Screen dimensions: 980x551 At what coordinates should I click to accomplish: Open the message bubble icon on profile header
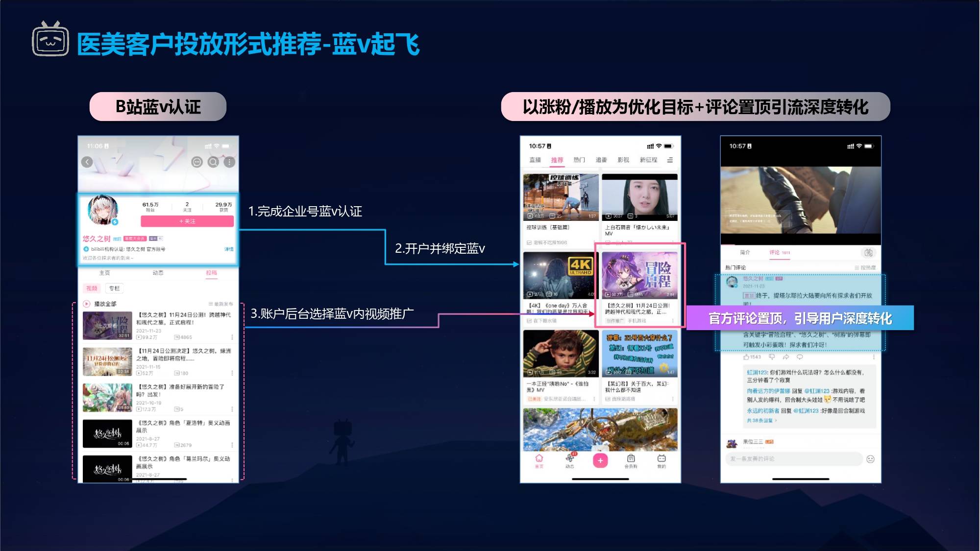197,162
